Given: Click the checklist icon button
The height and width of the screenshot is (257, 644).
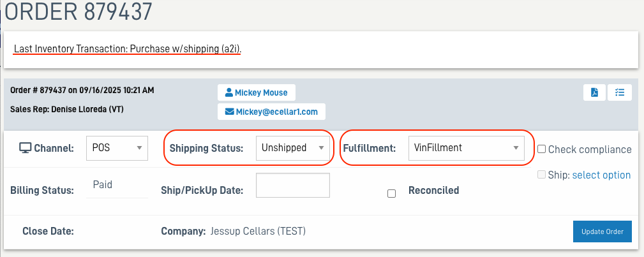Looking at the screenshot, I should [x=619, y=92].
